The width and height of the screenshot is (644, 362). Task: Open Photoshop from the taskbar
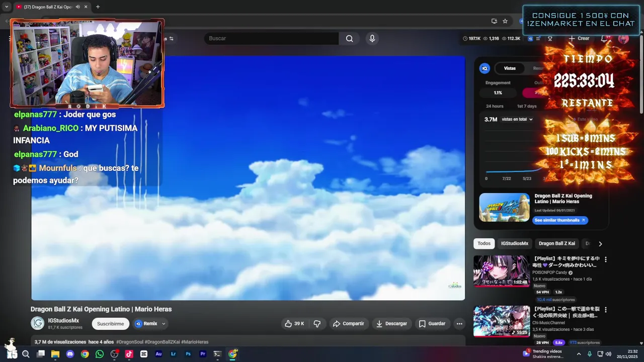point(188,354)
